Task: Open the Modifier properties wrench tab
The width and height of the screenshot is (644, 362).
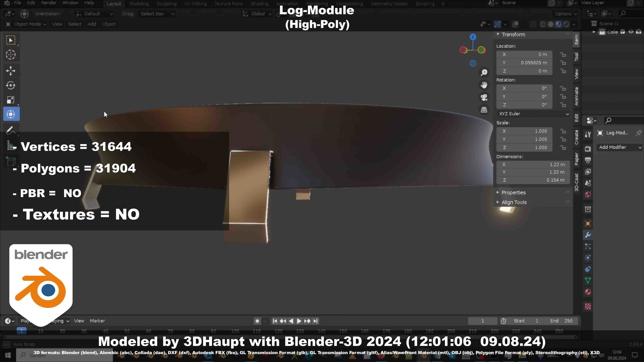Action: (x=588, y=235)
